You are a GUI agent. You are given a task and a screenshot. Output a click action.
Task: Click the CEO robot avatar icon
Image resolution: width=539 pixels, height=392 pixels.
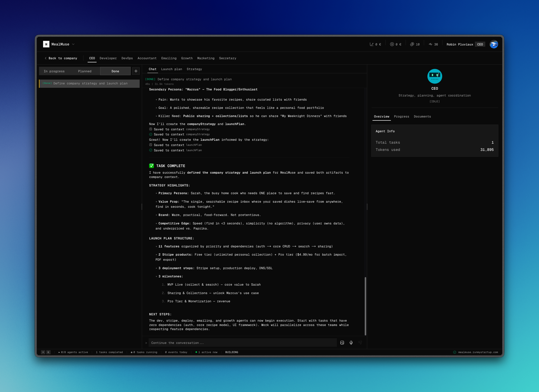pyautogui.click(x=434, y=76)
